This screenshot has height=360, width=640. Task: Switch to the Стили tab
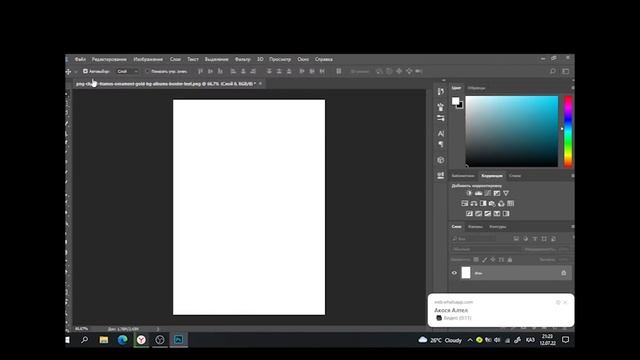[515, 176]
